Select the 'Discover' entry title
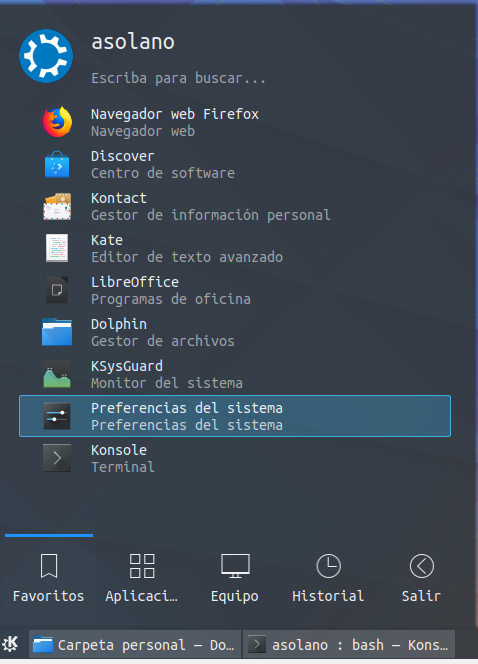Image resolution: width=478 pixels, height=664 pixels. point(122,156)
